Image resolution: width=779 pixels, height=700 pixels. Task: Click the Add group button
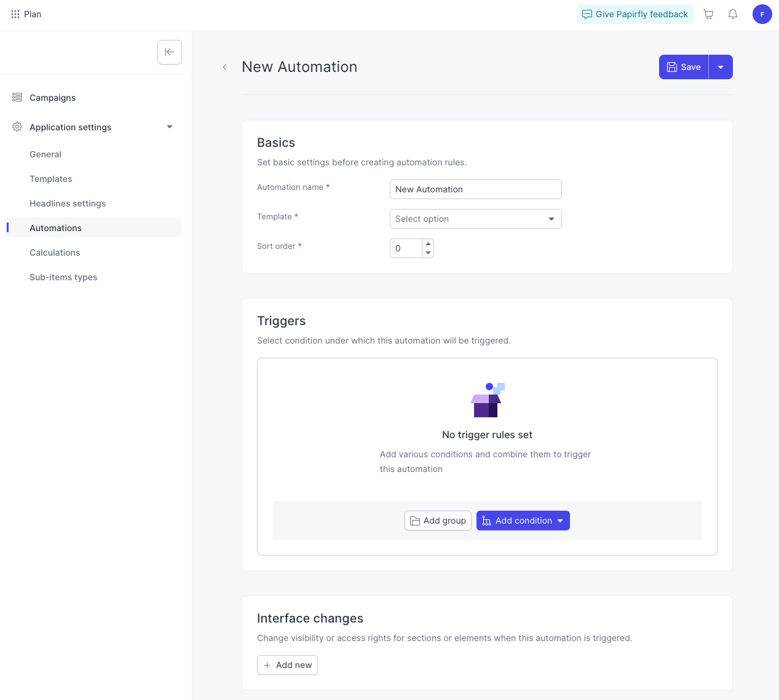click(x=438, y=521)
